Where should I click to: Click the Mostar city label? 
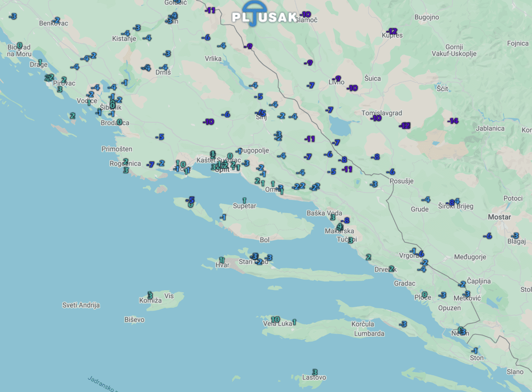(x=499, y=217)
